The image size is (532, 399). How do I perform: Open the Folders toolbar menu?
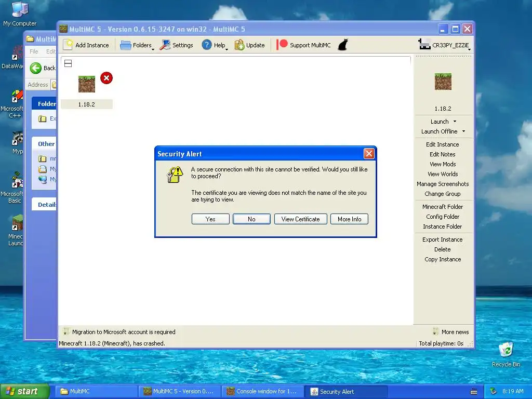(x=137, y=45)
